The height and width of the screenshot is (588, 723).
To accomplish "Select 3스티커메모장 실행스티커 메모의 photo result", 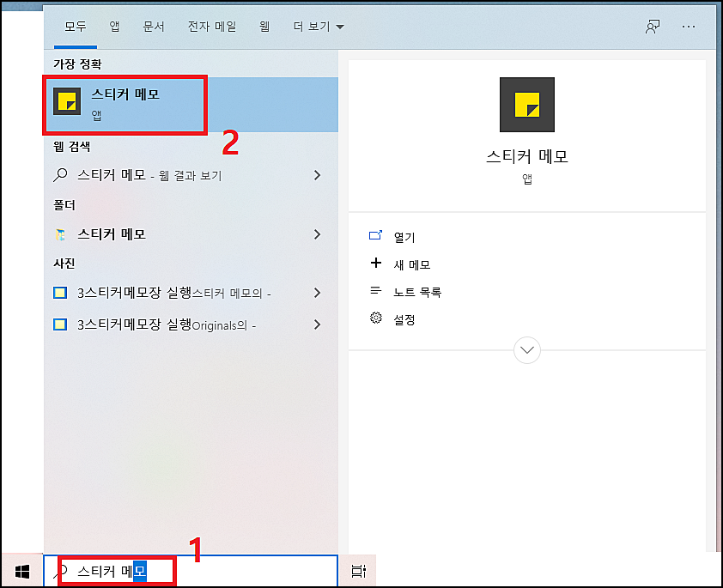I will [191, 293].
